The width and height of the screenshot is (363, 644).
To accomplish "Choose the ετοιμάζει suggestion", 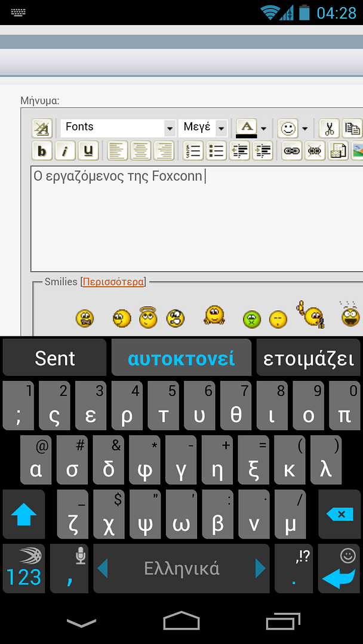I will pos(308,358).
